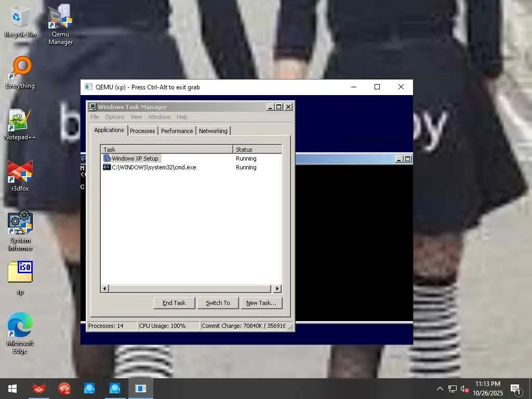
Task: Minimize the cmd window behind Task Manager
Action: pos(400,159)
